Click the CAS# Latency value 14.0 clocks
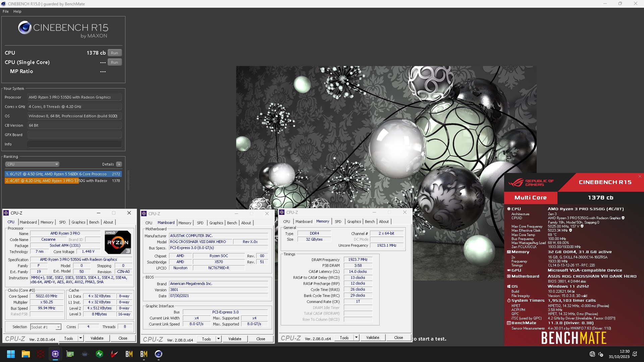 pyautogui.click(x=358, y=271)
